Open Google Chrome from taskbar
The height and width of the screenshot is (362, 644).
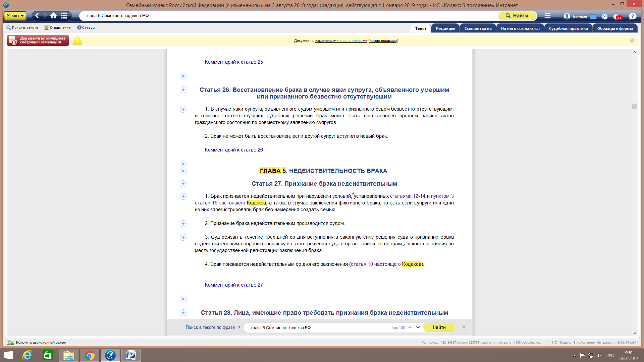90,355
